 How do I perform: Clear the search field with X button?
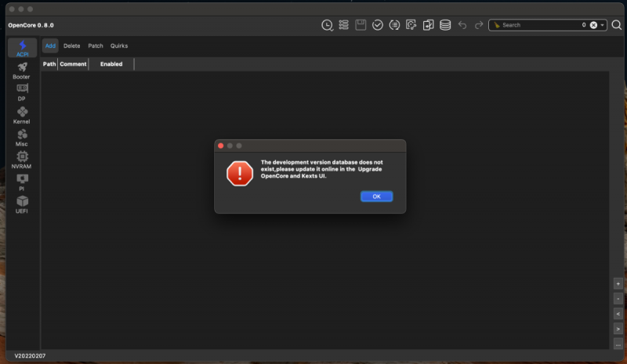tap(593, 25)
